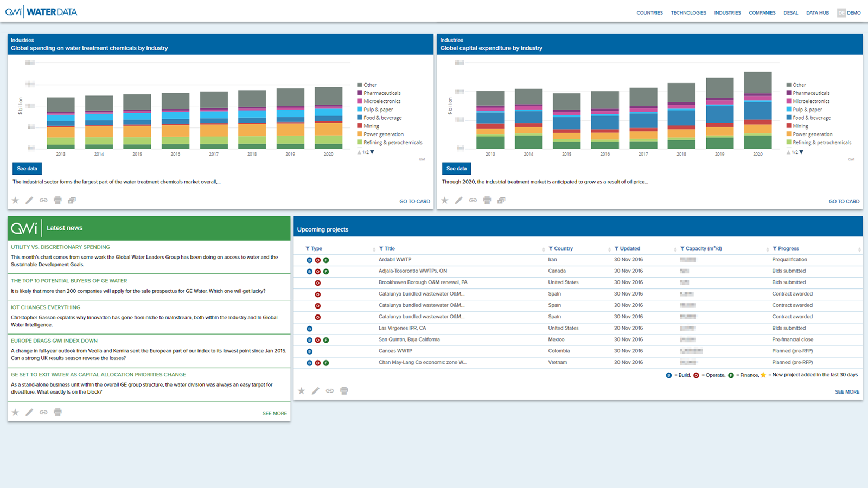
Task: Click the pencil edit icon on capital expenditure card
Action: [459, 201]
